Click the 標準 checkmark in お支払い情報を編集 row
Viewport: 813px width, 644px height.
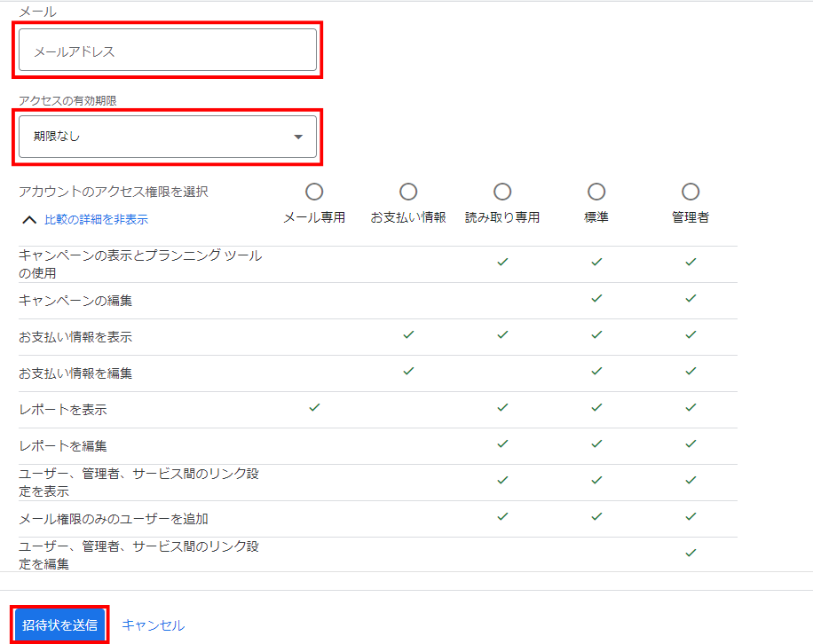(596, 371)
